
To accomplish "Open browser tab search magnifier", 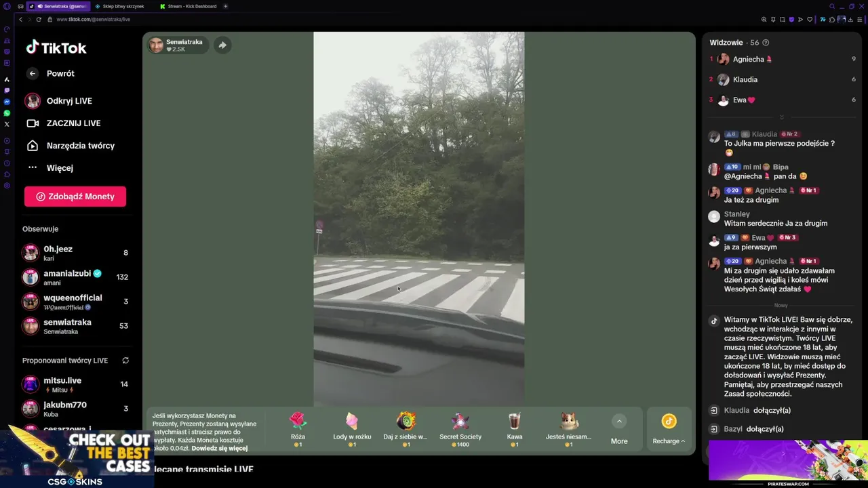I will (x=832, y=6).
